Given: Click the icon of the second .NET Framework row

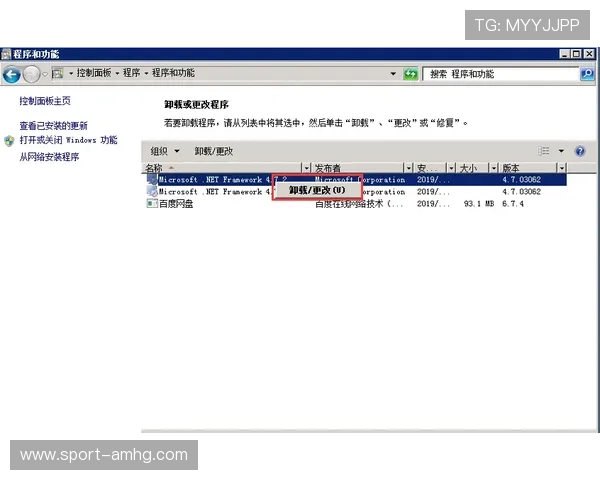Looking at the screenshot, I should point(152,191).
